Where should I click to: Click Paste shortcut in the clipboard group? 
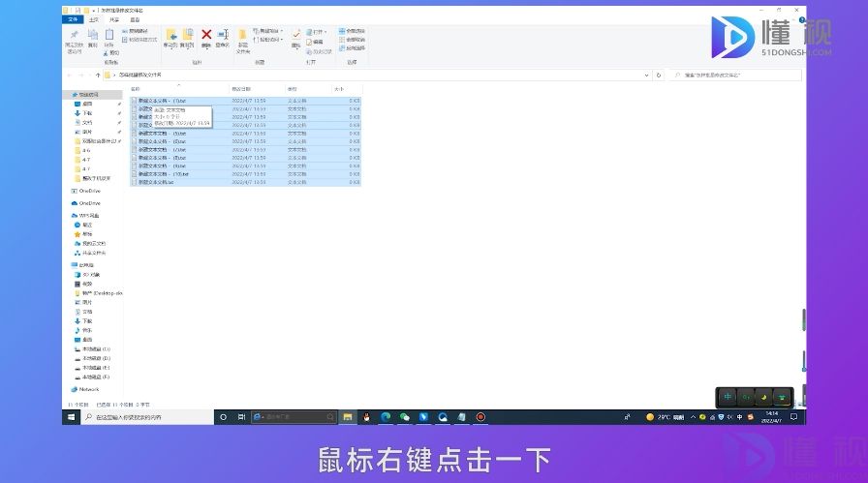coord(139,40)
